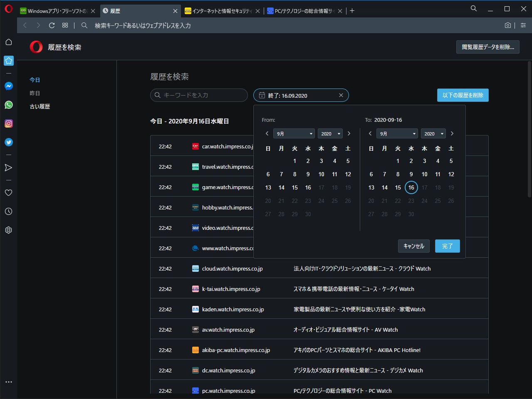Open Twitter sidebar panel
Viewport: 532px width, 399px height.
[x=8, y=142]
